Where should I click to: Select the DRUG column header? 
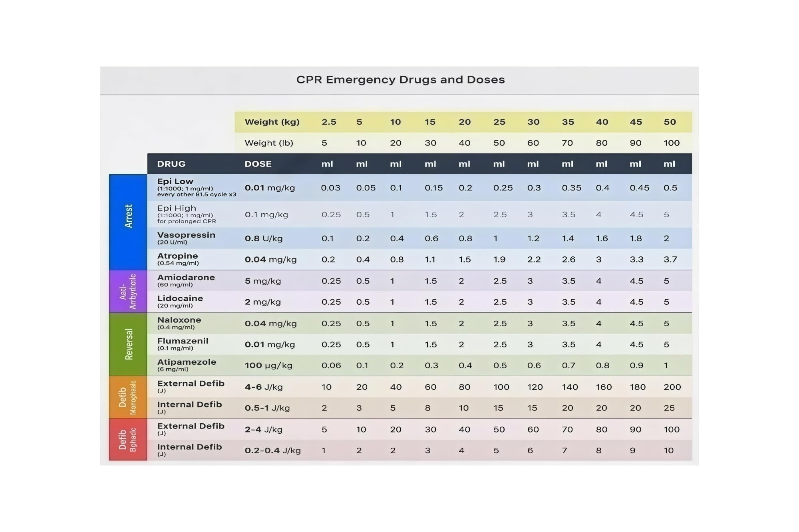click(171, 164)
